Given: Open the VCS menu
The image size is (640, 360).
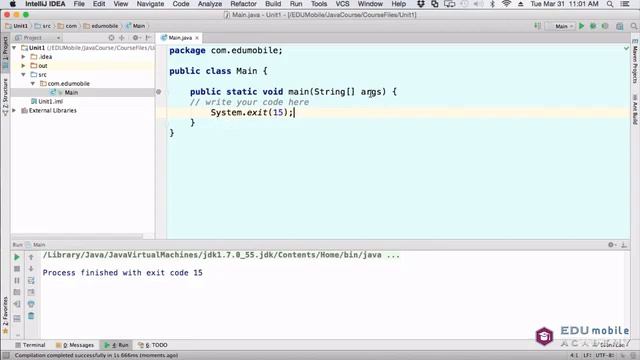Looking at the screenshot, I should point(342,4).
